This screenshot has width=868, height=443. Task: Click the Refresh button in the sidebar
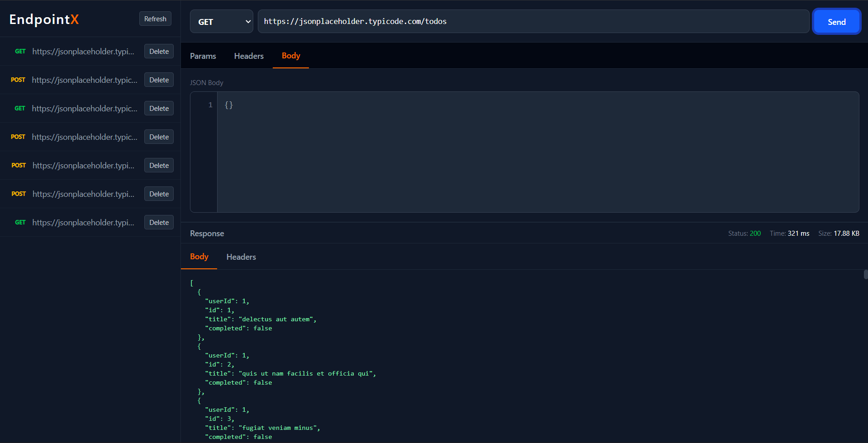155,19
